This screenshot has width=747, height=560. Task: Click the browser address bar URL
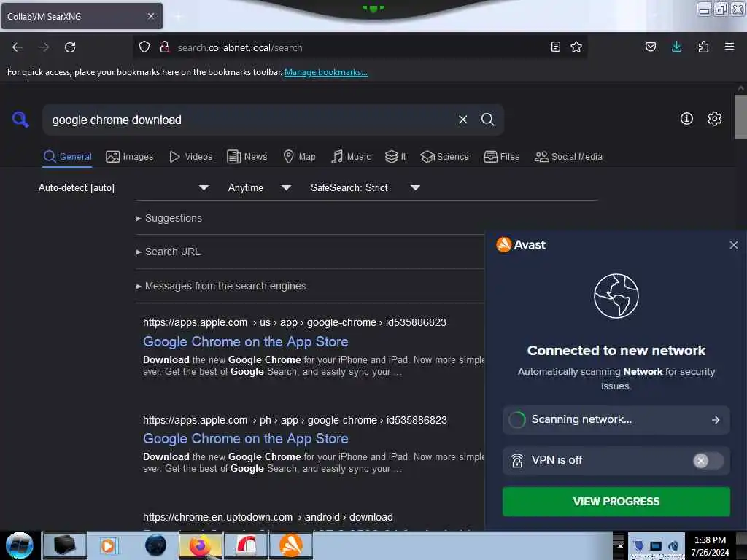tap(239, 47)
